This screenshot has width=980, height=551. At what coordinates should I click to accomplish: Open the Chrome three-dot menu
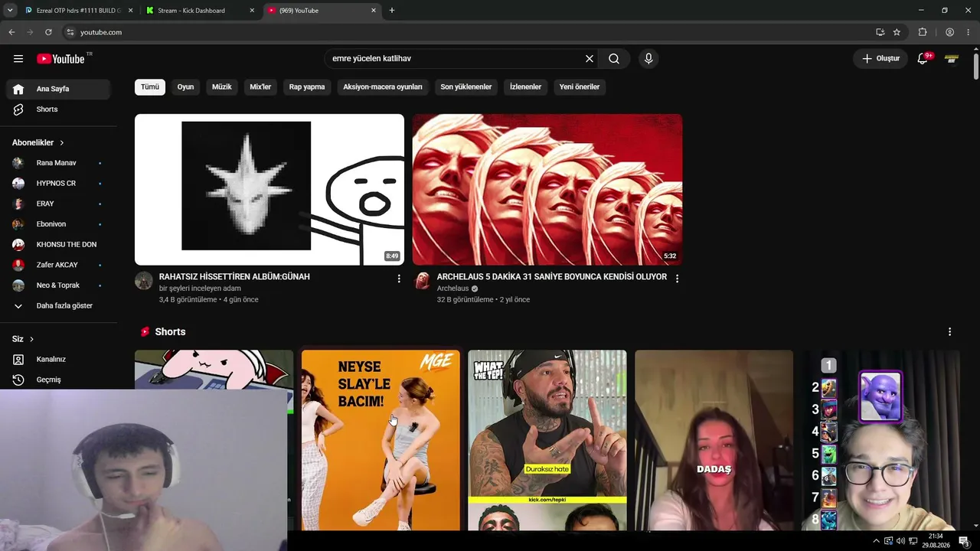969,32
